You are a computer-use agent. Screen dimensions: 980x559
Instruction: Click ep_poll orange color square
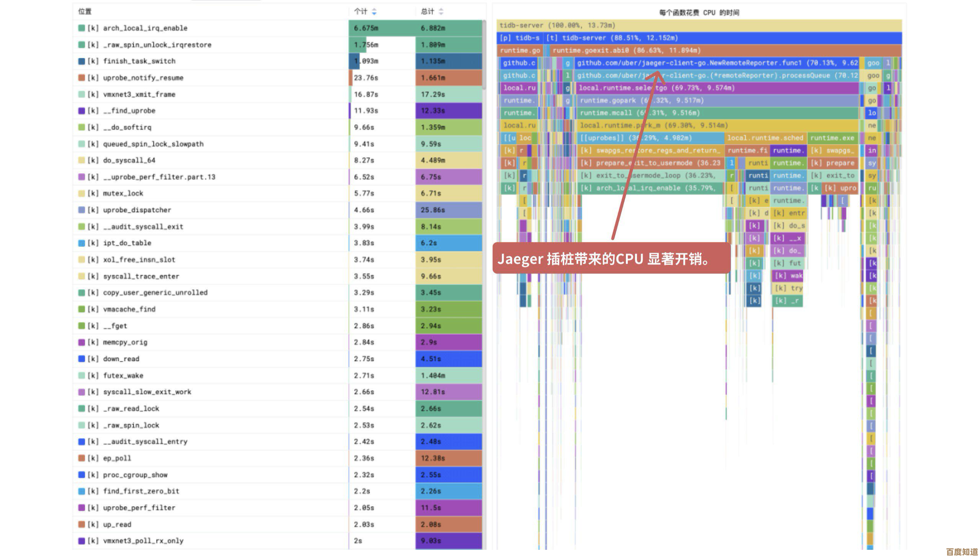[82, 458]
